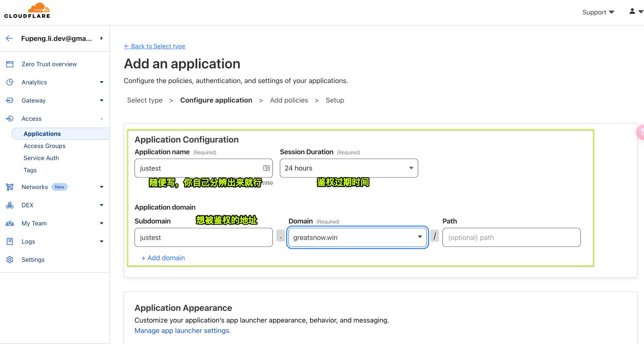The image size is (644, 344).
Task: Open Service Auth
Action: click(41, 158)
